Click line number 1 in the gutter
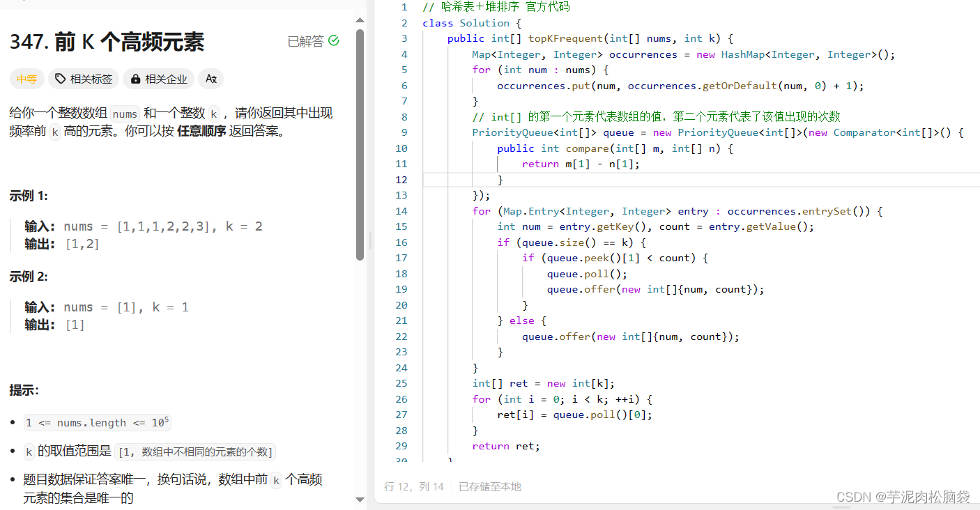 click(404, 7)
